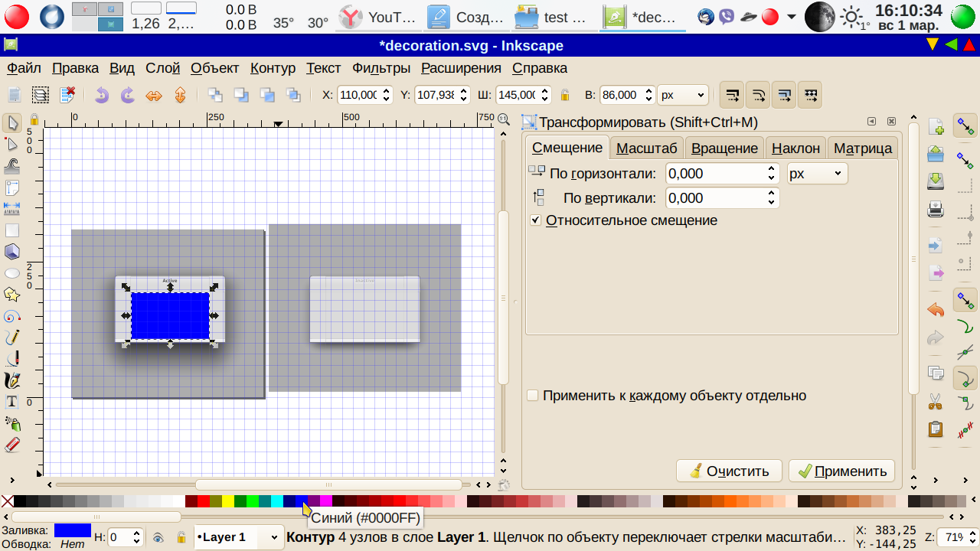Click the horizontal move value stepper
This screenshot has height=551, width=980.
(x=772, y=174)
